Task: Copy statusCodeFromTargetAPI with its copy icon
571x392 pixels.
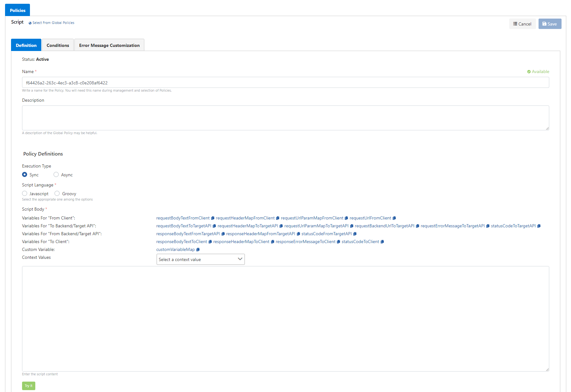Action: (x=355, y=234)
